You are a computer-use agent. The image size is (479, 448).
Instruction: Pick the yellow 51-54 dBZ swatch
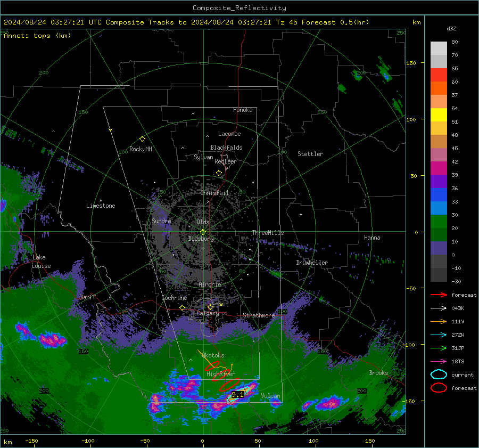tap(439, 115)
